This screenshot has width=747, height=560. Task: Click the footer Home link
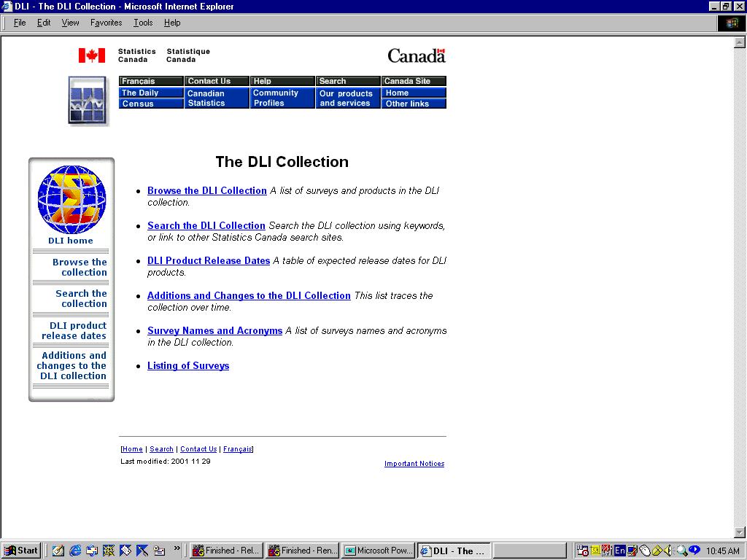[x=133, y=449]
